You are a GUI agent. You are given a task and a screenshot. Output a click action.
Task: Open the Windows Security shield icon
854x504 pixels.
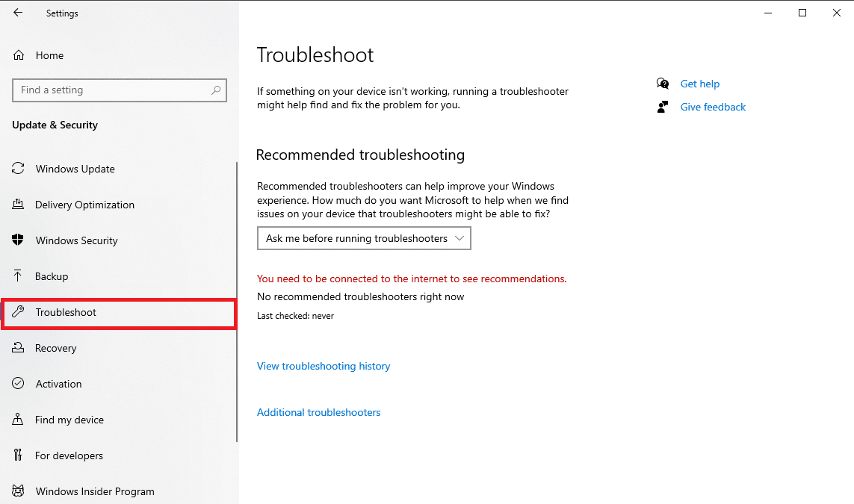(18, 240)
